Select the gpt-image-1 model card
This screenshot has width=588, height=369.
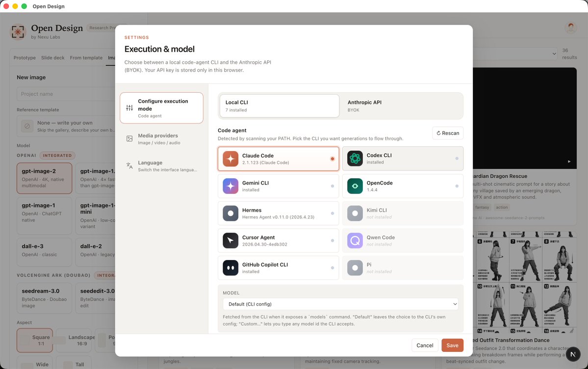tap(44, 216)
